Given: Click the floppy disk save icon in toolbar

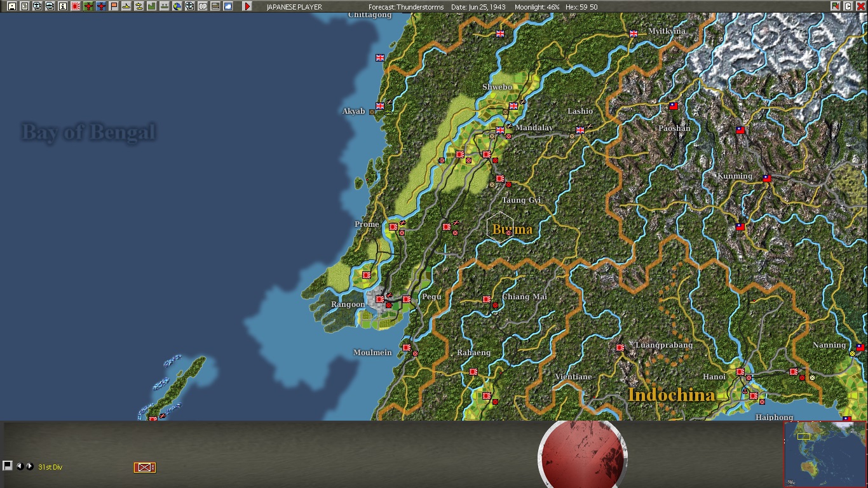Looking at the screenshot, I should pos(12,6).
